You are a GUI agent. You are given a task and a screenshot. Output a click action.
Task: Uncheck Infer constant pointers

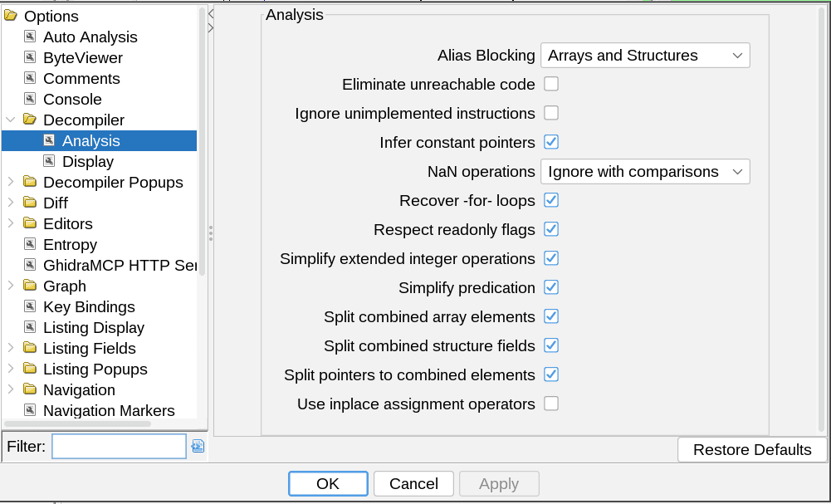point(551,142)
